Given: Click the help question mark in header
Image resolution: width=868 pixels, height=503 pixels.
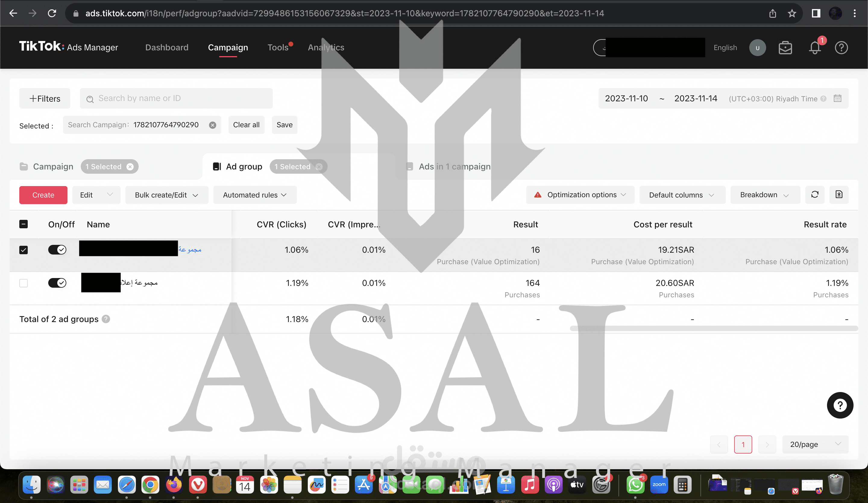Looking at the screenshot, I should [841, 48].
